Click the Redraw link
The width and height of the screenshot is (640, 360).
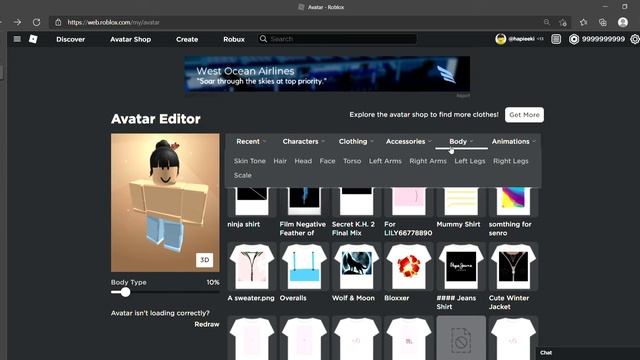pyautogui.click(x=207, y=324)
